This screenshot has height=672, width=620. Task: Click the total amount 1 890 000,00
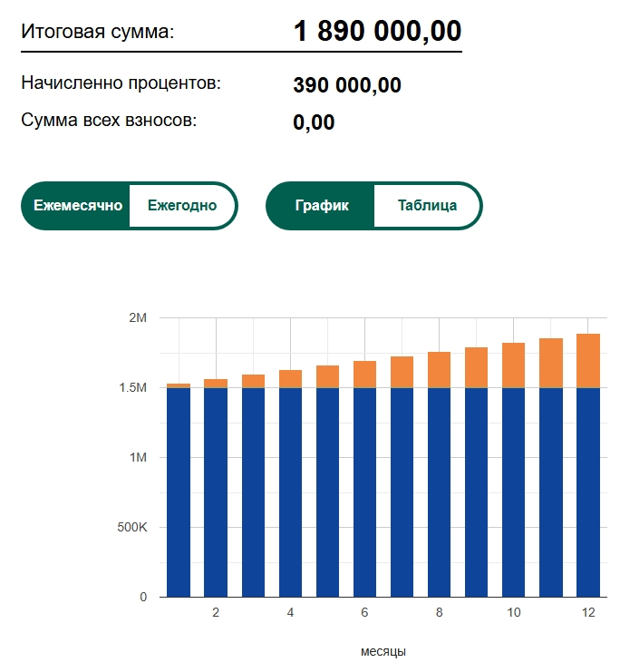click(x=377, y=32)
